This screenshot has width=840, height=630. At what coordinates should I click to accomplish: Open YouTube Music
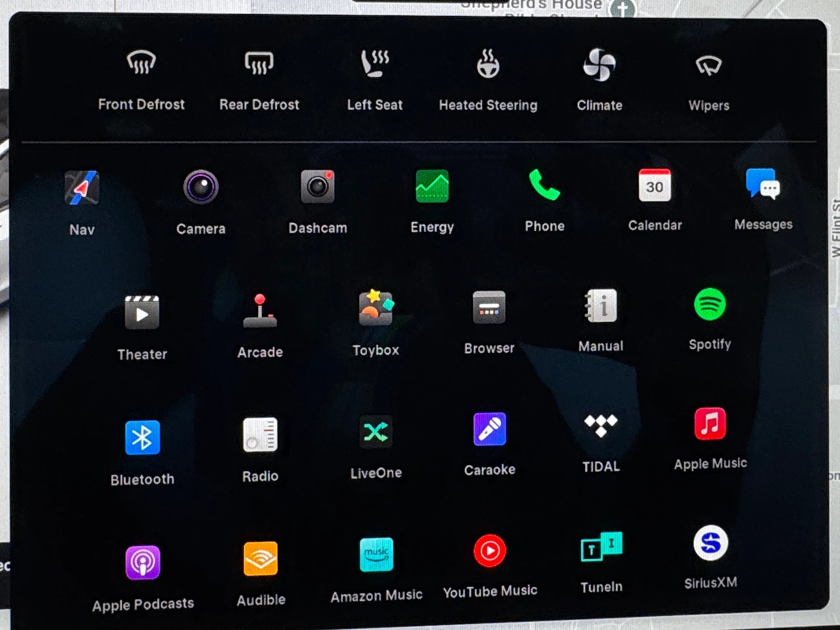490,551
